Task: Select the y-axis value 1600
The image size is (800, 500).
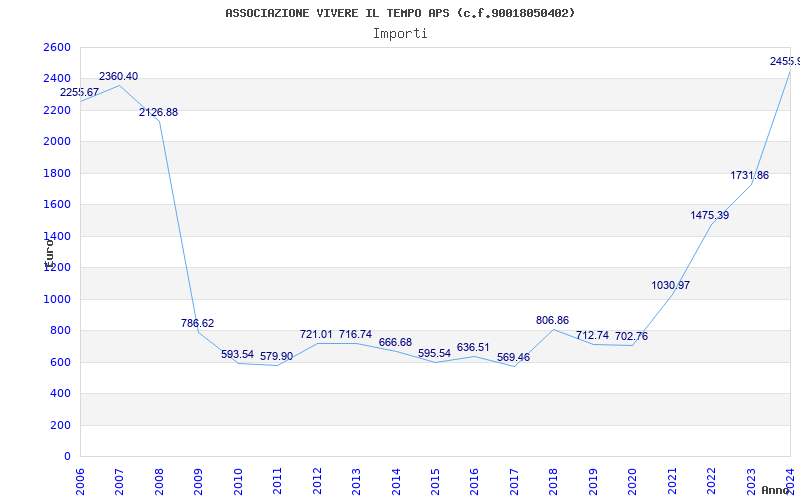Action: tap(57, 205)
